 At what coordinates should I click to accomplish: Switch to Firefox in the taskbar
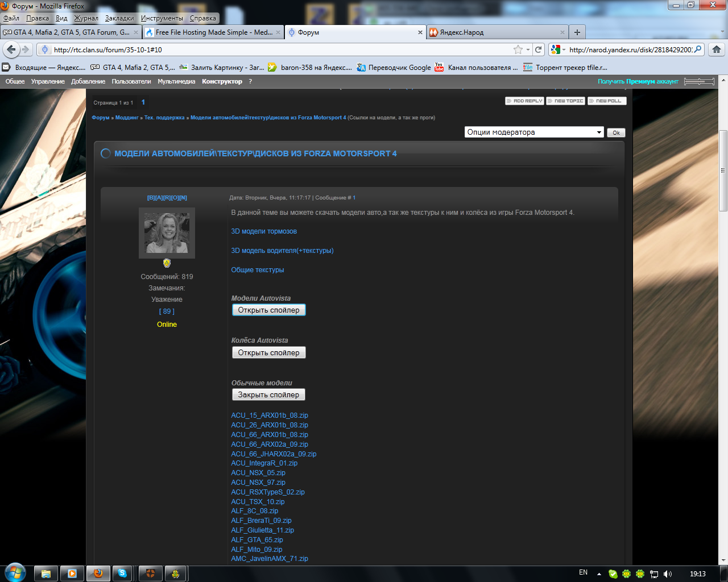click(x=98, y=573)
